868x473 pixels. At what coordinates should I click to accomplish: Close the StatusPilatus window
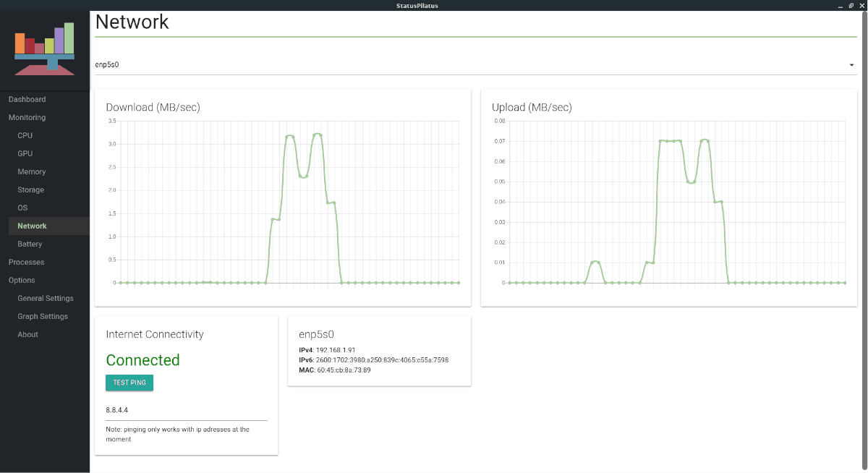(x=861, y=5)
